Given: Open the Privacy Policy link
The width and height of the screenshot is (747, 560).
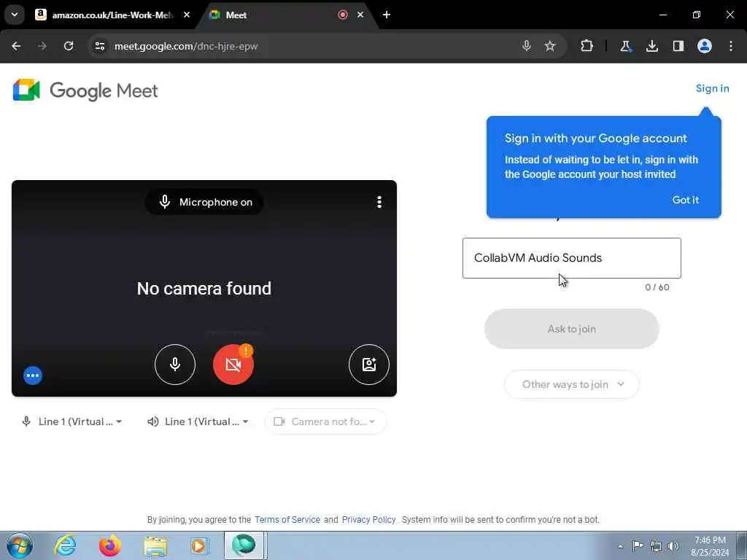Looking at the screenshot, I should (368, 519).
